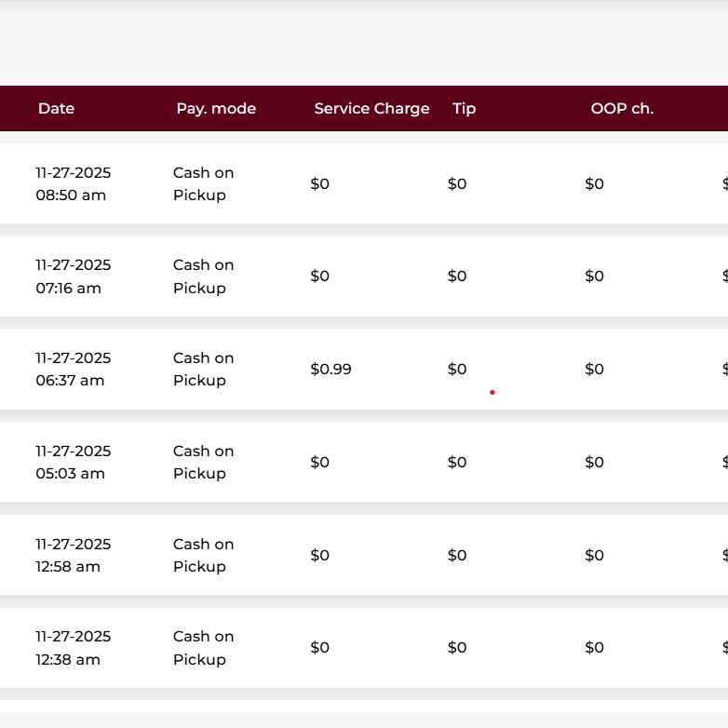The image size is (728, 728).
Task: Click the Service Charge column header
Action: pos(371,109)
